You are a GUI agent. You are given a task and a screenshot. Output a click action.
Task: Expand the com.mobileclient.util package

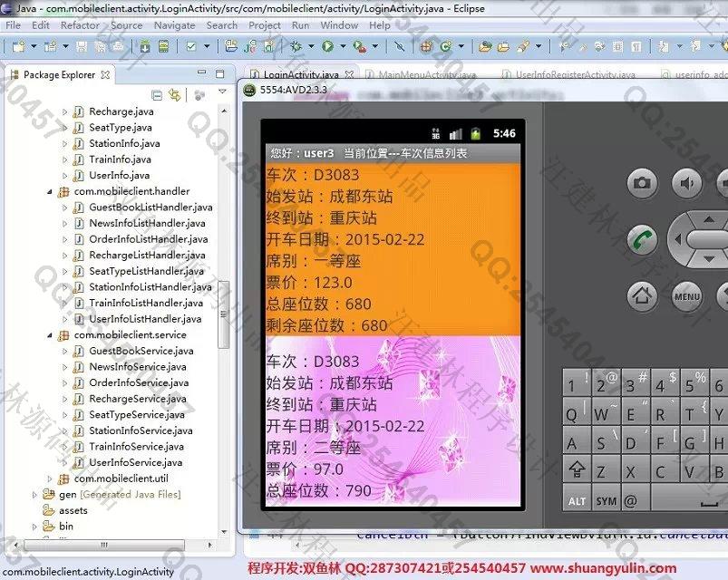[x=50, y=478]
